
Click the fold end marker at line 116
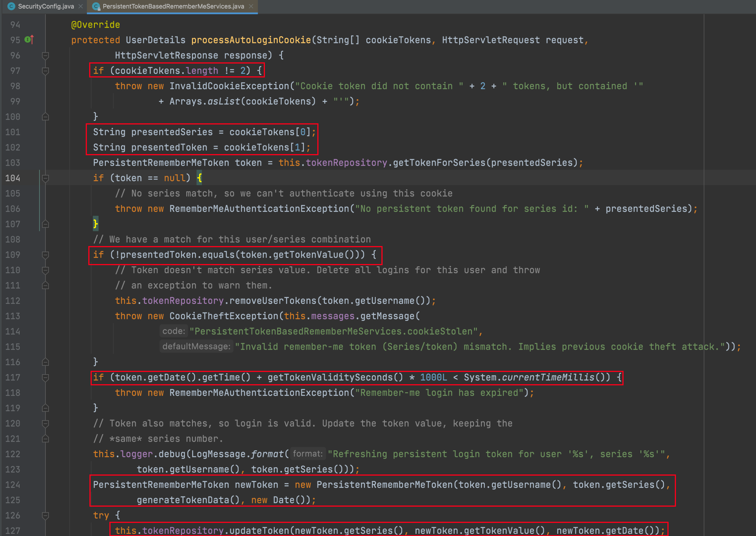(x=46, y=362)
